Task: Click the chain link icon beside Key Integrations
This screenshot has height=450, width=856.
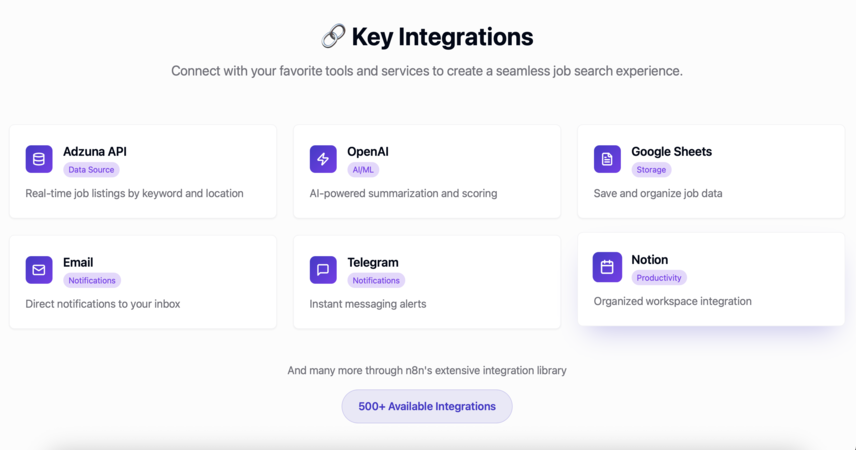Action: coord(333,37)
